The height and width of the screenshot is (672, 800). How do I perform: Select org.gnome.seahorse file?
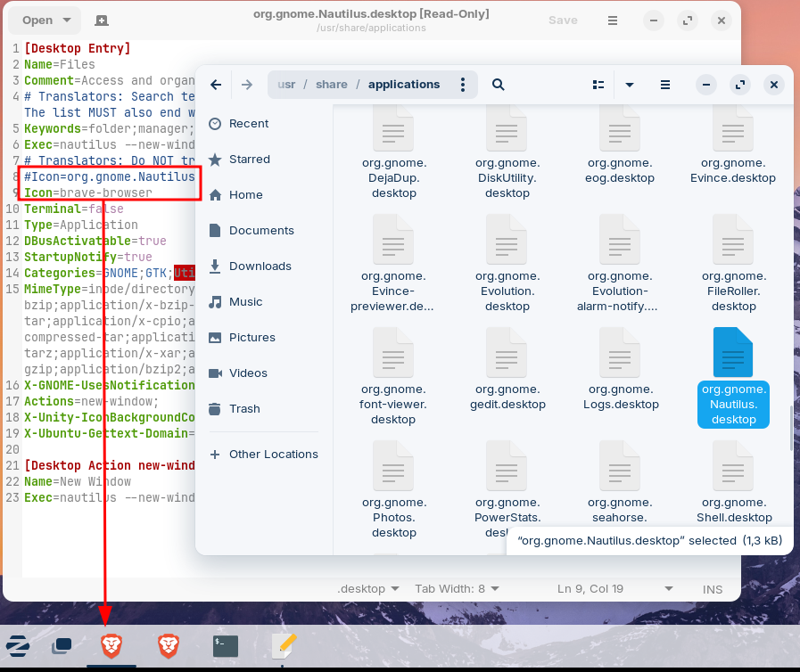click(621, 483)
